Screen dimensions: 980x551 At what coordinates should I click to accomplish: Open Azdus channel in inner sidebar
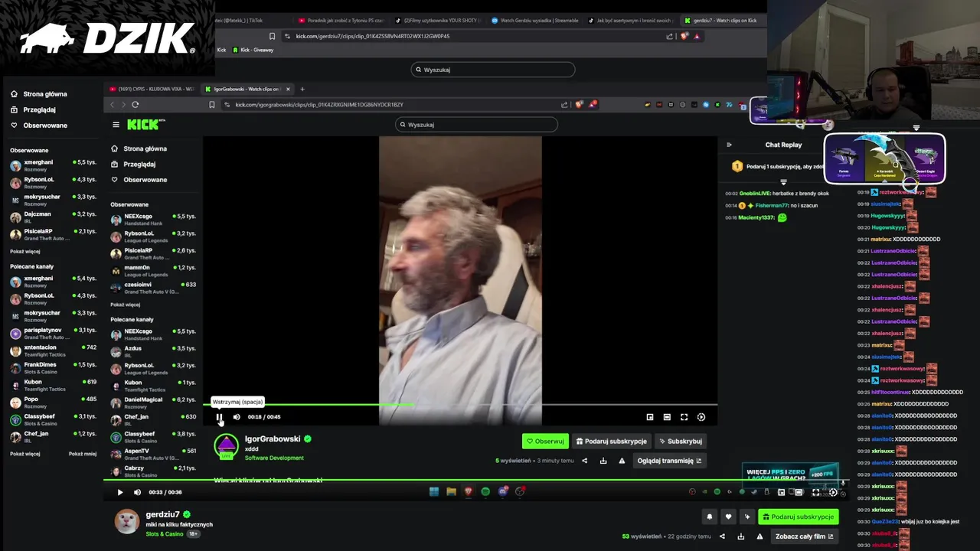point(153,351)
